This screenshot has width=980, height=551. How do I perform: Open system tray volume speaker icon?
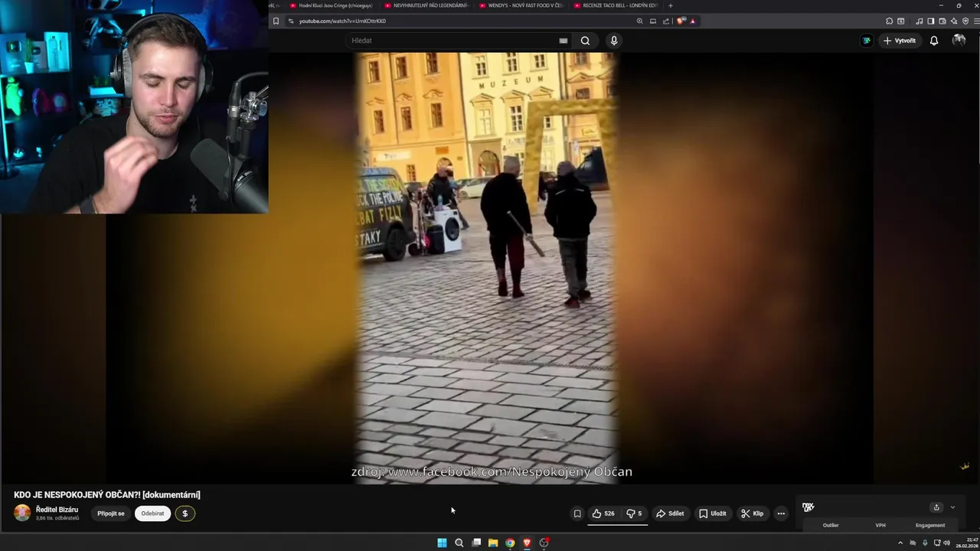[947, 543]
